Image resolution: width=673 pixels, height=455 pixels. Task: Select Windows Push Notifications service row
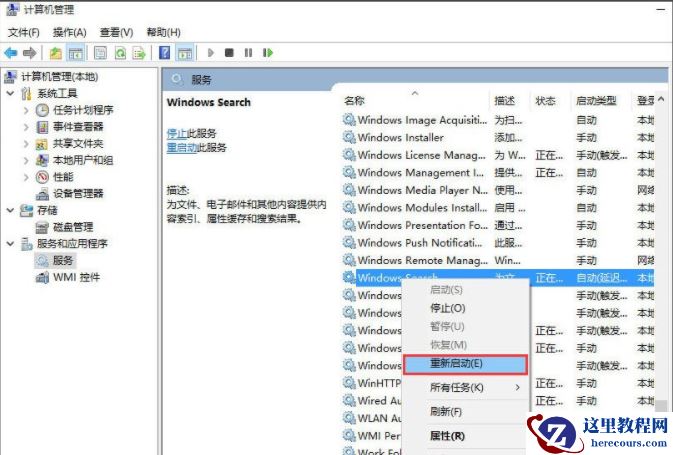(498, 243)
